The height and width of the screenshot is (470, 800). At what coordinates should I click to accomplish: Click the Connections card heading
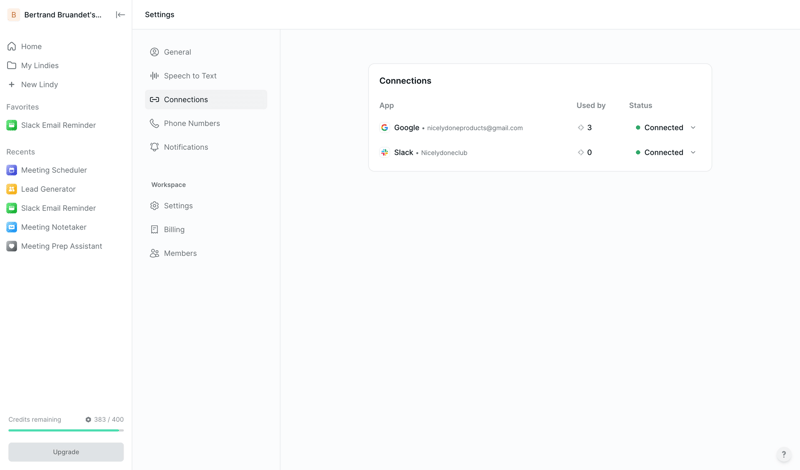coord(405,81)
